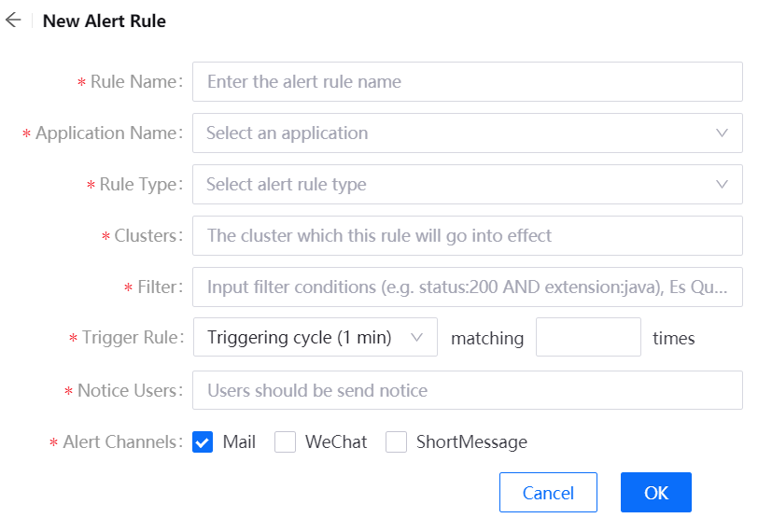Confirm the rule with OK
This screenshot has height=532, width=758.
[655, 493]
